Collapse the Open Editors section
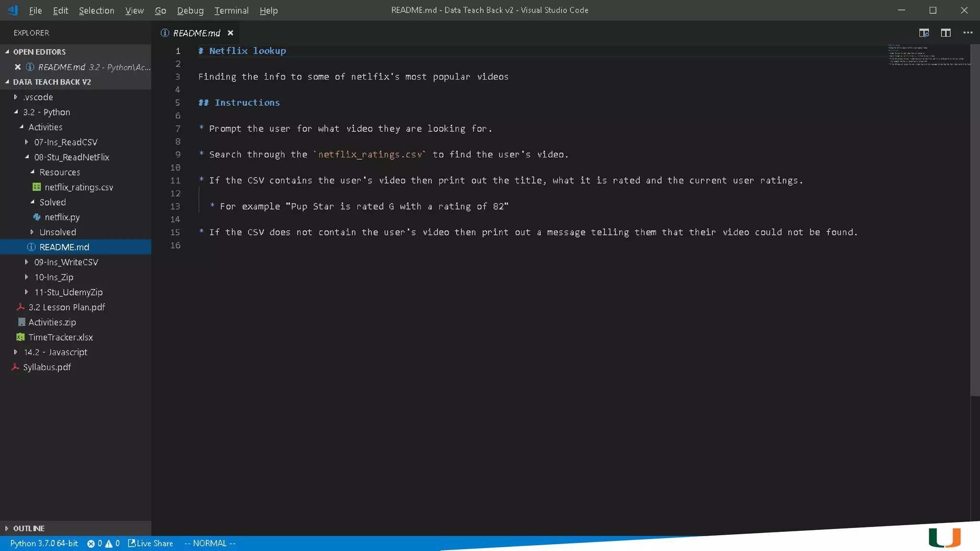Viewport: 980px width, 551px height. (x=39, y=52)
